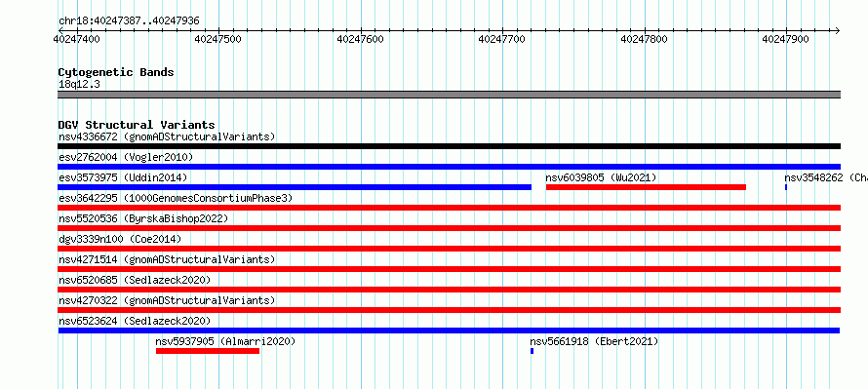
Task: Click the black bar of nsv4336672
Action: (450, 146)
